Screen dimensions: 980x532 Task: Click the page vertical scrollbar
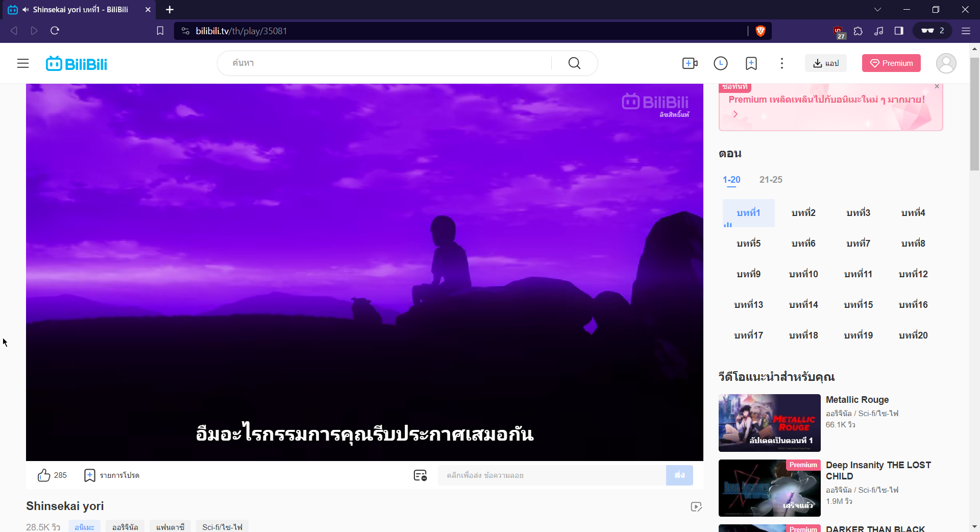pos(974,113)
